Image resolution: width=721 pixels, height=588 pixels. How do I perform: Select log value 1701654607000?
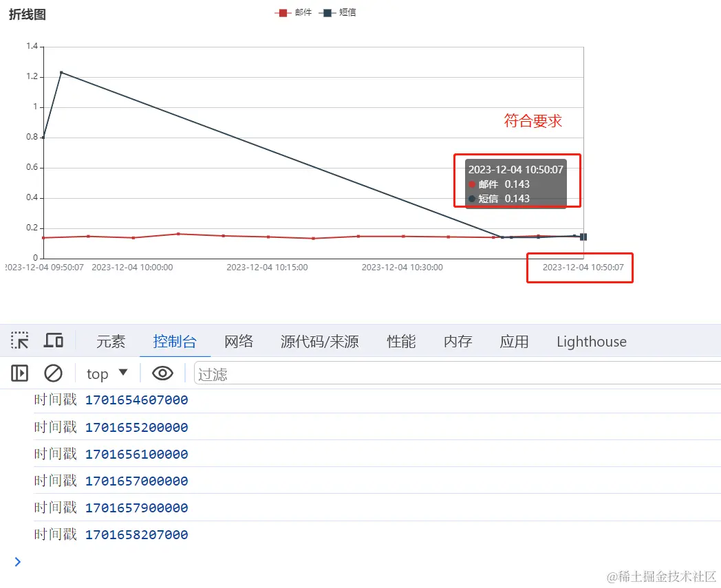click(137, 400)
